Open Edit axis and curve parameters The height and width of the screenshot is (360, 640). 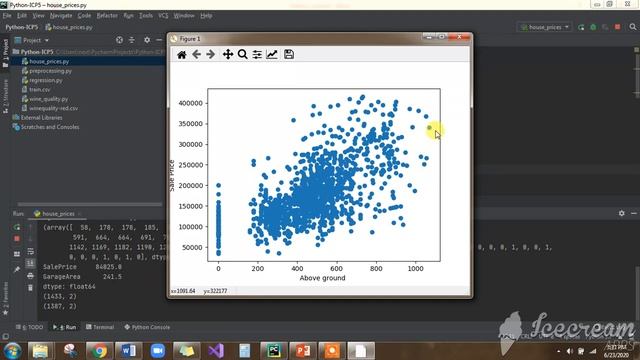coord(272,54)
